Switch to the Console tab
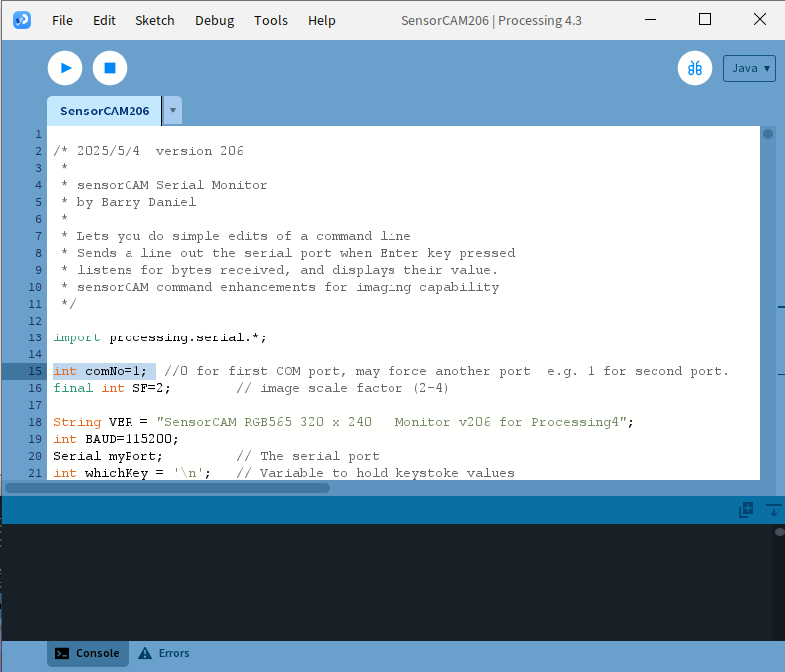Screen dimensions: 785x672 (x=89, y=653)
